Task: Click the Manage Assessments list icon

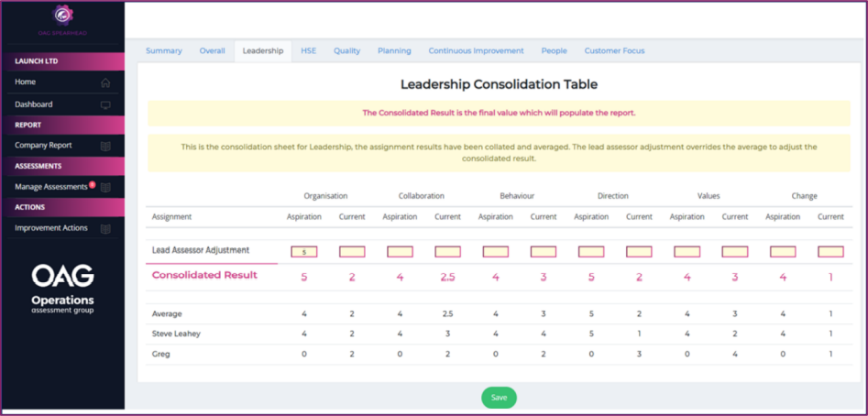Action: 105,188
